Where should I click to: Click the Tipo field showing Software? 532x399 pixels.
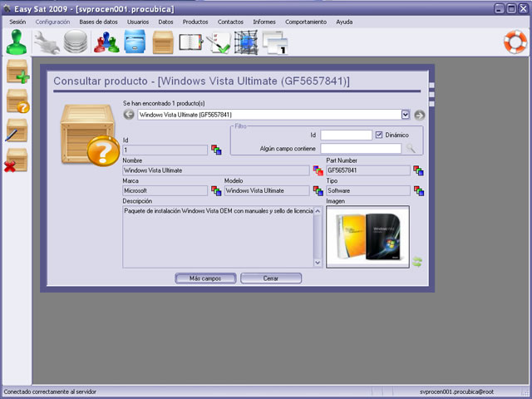(368, 190)
